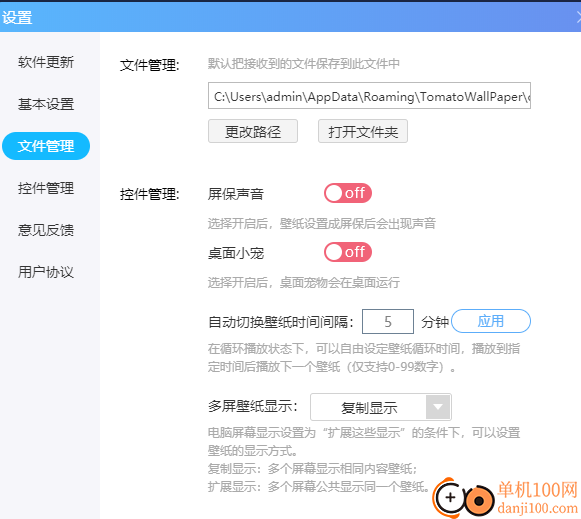Switch to 基本设置 in the sidebar
Viewport: 581px width, 519px height.
pyautogui.click(x=46, y=104)
